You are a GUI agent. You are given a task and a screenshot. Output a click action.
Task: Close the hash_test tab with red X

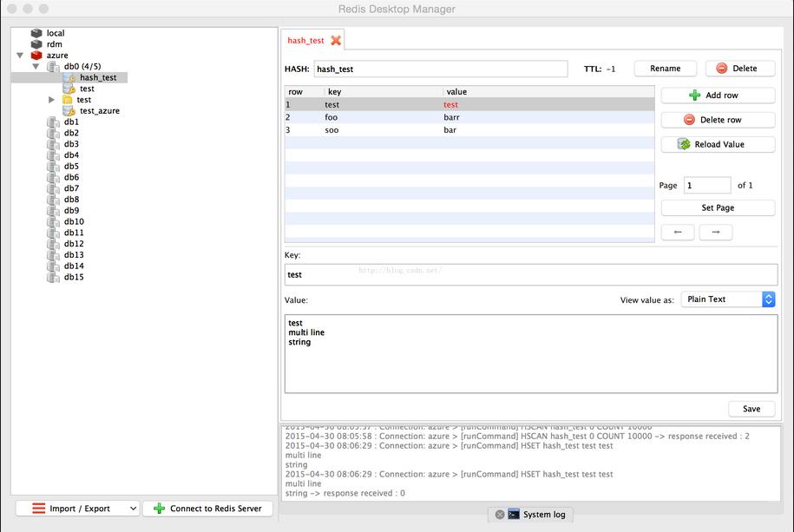tap(336, 41)
